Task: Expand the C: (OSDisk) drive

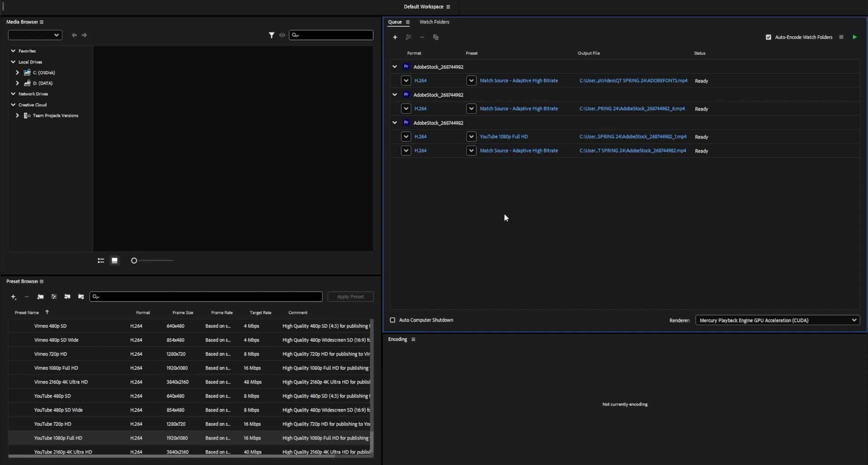Action: pos(17,72)
